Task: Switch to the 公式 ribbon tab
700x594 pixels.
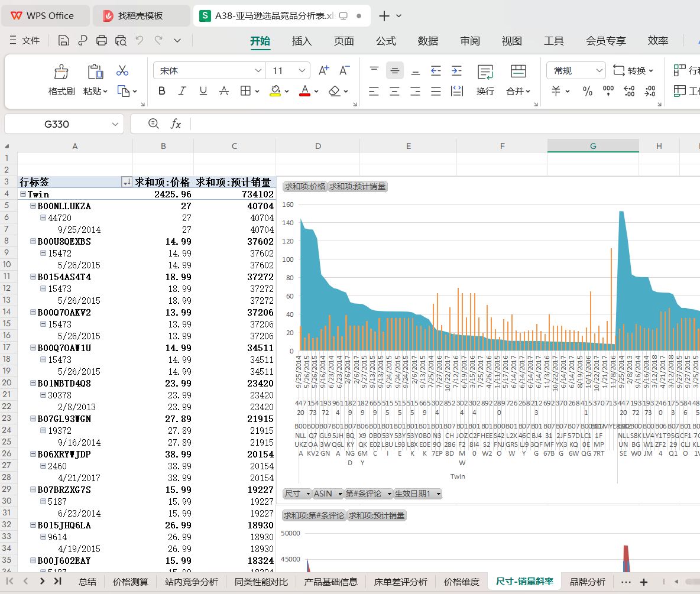Action: pos(385,41)
